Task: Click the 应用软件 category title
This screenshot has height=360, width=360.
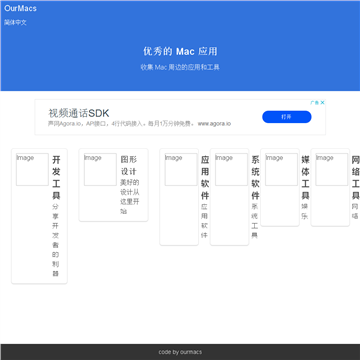Action: 205,177
